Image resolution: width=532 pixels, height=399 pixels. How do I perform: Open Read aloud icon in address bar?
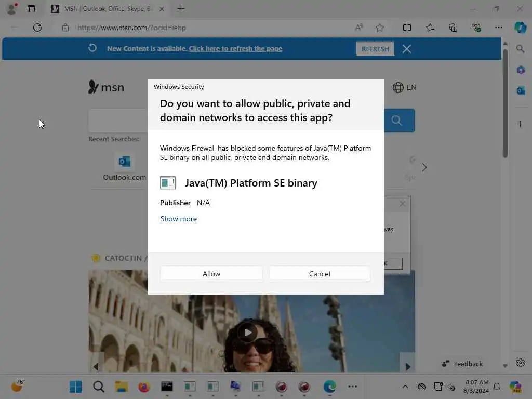358,28
